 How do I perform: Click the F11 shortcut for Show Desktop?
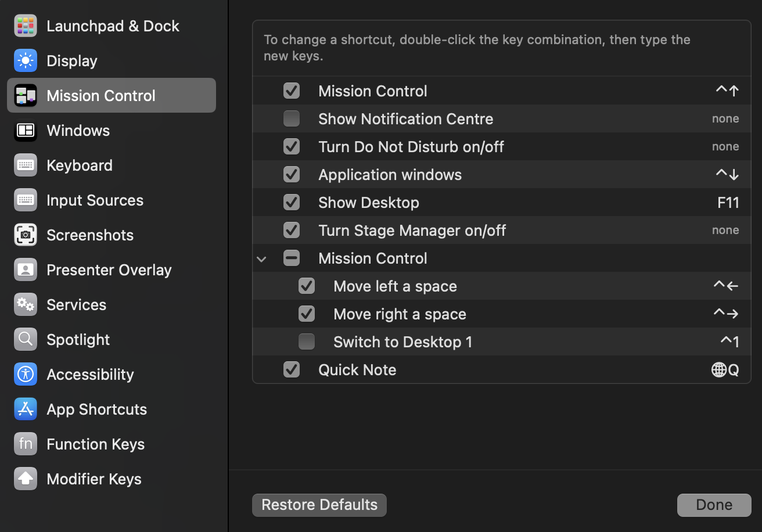pos(728,203)
